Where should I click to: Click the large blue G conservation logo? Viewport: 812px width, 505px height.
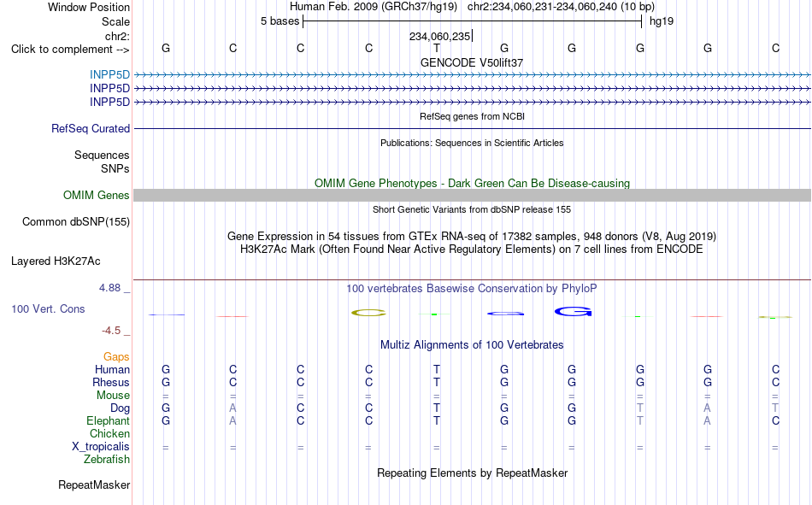[x=573, y=311]
